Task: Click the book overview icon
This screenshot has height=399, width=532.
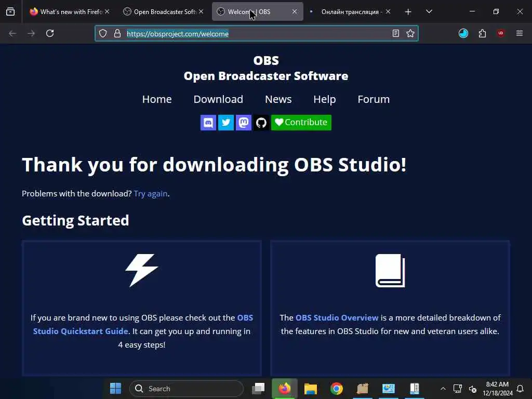Action: pos(390,270)
